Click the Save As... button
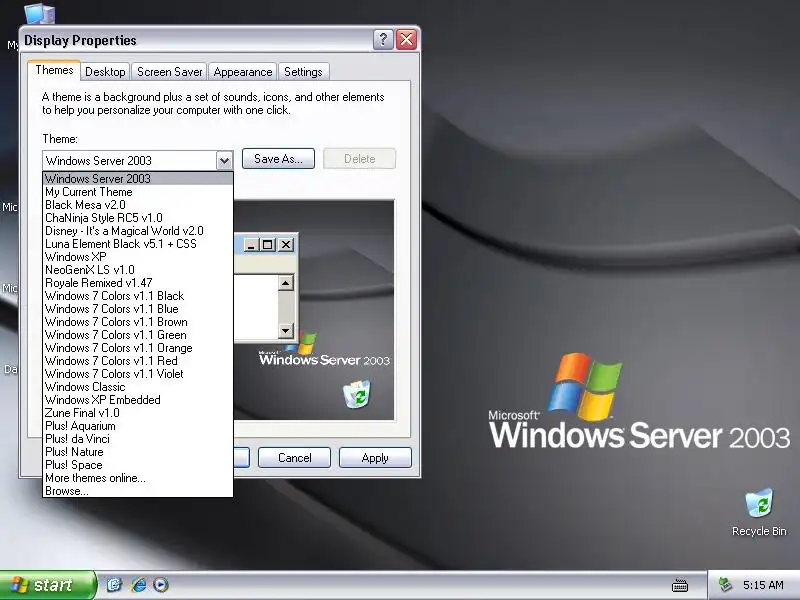 [x=278, y=159]
